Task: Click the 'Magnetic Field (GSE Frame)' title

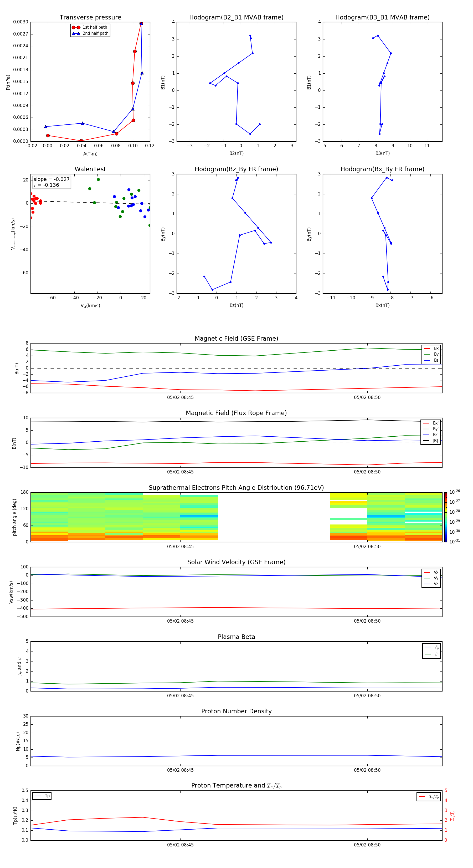Action: tap(236, 338)
